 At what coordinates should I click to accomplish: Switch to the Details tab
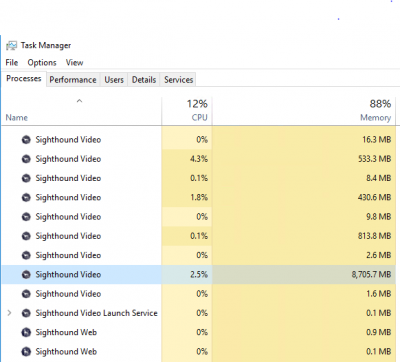pos(144,80)
